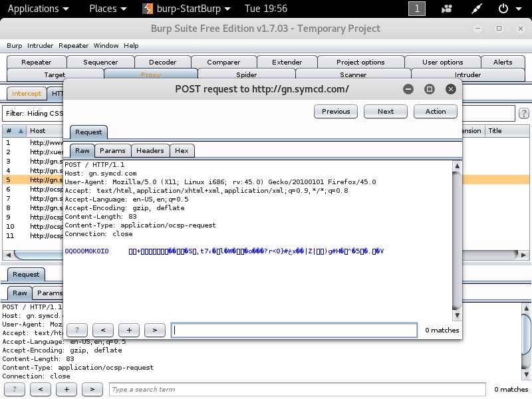Open the Places dropdown menu
The width and height of the screenshot is (532, 399).
coord(108,9)
